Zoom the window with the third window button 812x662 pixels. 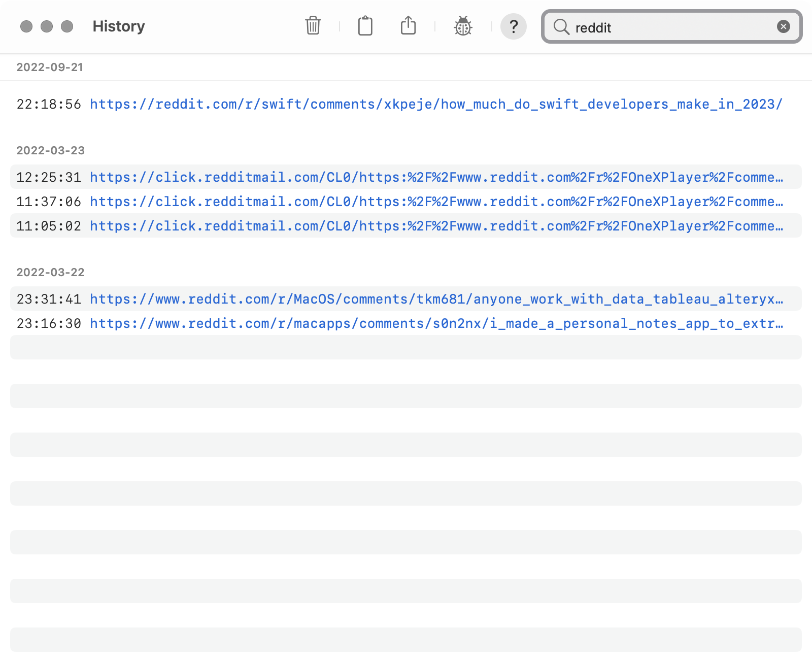pyautogui.click(x=67, y=26)
